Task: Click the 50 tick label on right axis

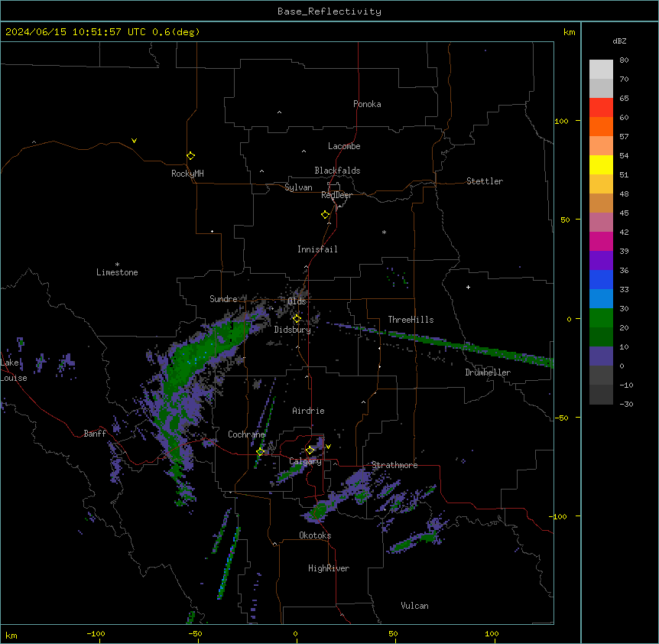Action: point(565,220)
